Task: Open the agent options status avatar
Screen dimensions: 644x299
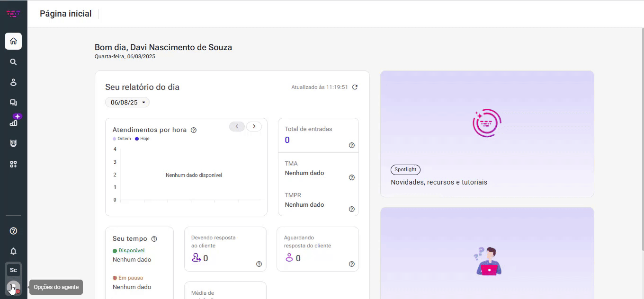Action: pyautogui.click(x=13, y=287)
